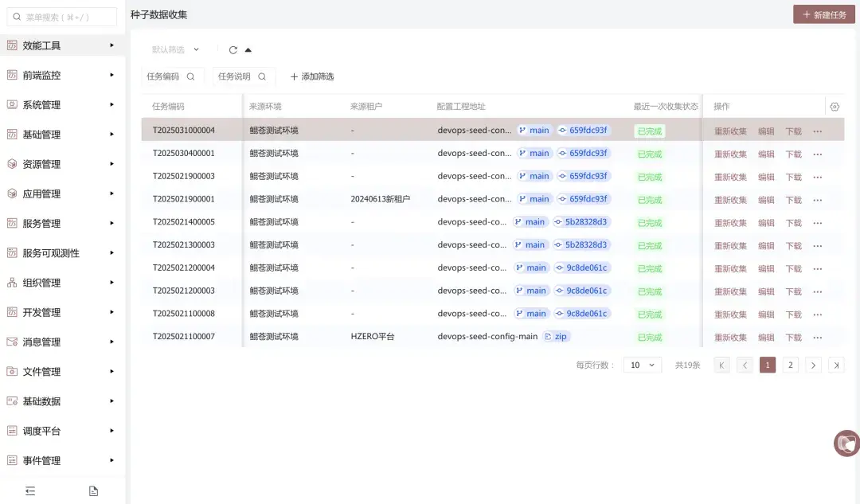Click search icon in 任务编码 filter
The height and width of the screenshot is (504, 860).
(x=190, y=77)
